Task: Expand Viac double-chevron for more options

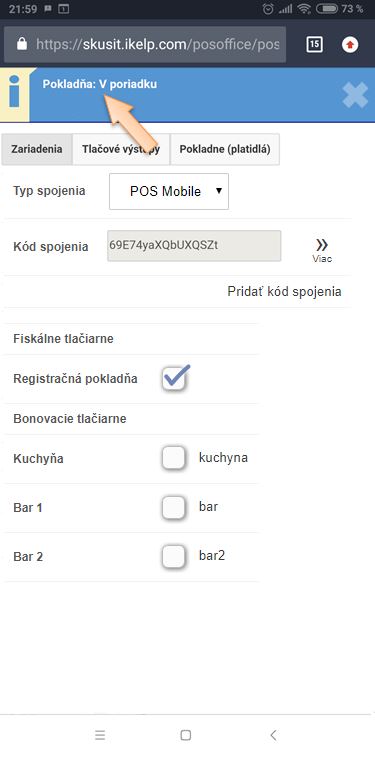Action: (322, 251)
